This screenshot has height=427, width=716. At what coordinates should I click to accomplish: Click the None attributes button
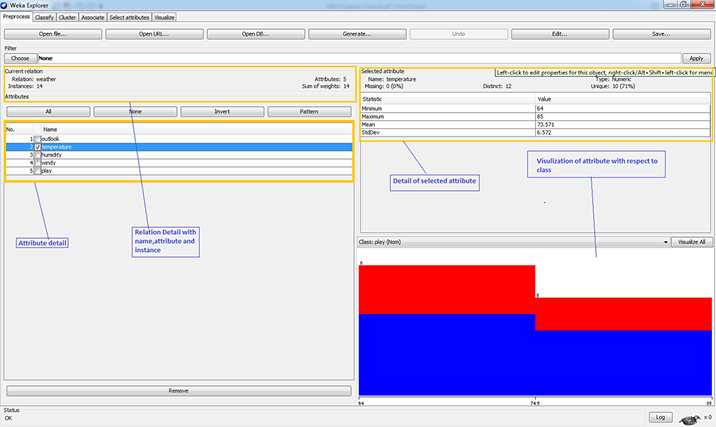(135, 112)
